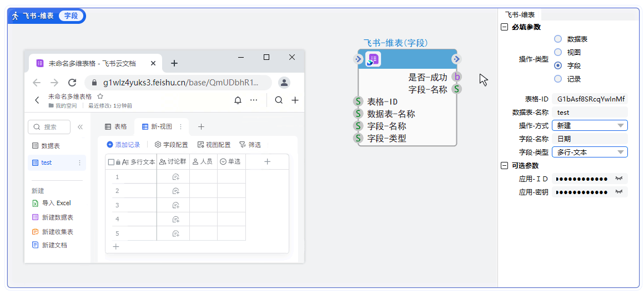The image size is (644, 295).
Task: Click the search magnifier icon in the Feishu header
Action: (279, 100)
